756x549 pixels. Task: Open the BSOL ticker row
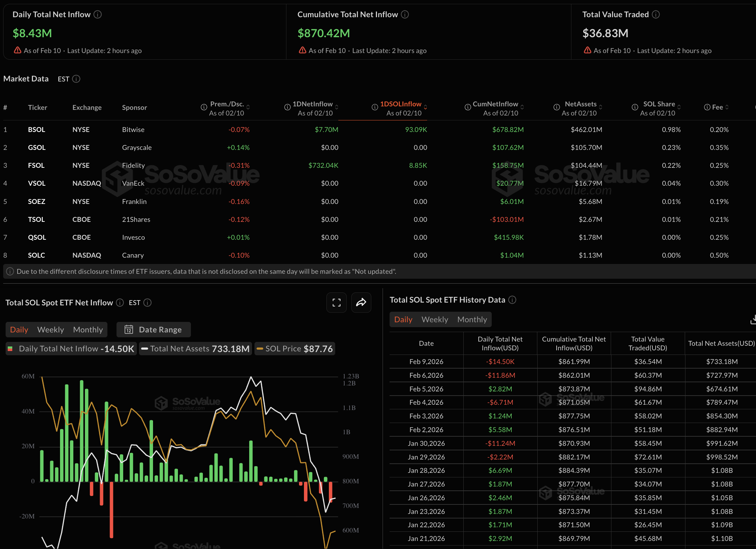click(37, 130)
